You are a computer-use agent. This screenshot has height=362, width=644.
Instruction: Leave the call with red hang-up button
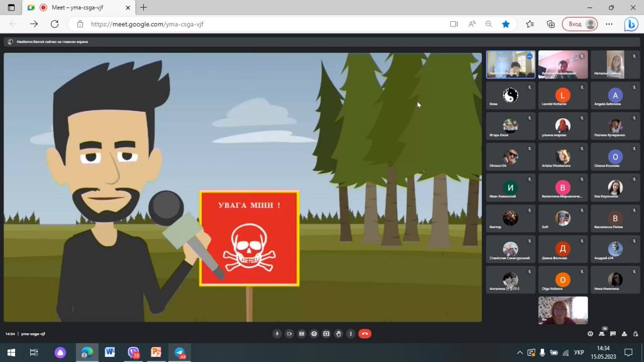[365, 334]
